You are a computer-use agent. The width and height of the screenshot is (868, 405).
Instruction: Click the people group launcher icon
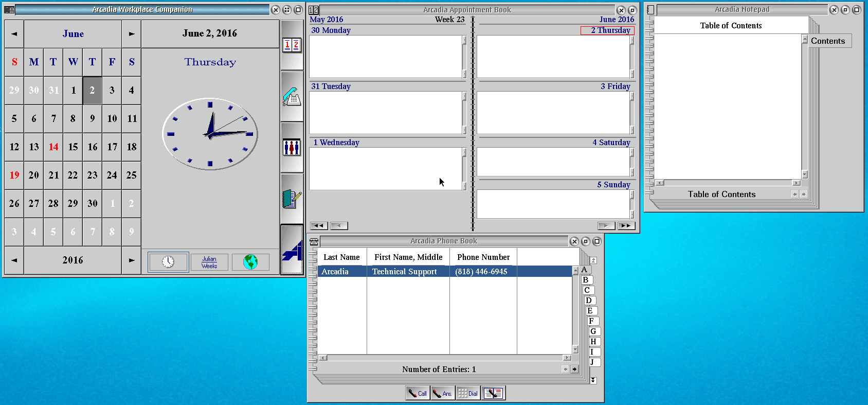[292, 148]
